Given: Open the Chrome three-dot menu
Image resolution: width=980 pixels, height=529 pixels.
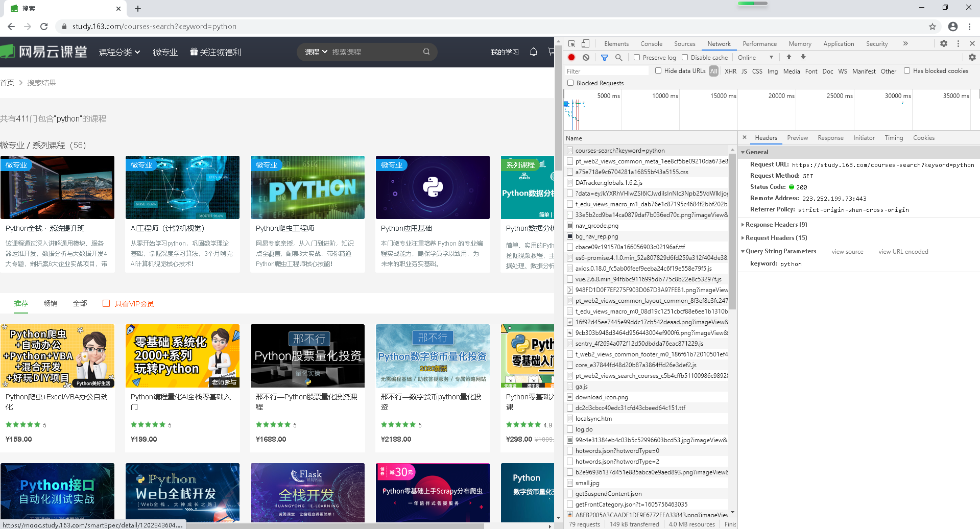Looking at the screenshot, I should 969,27.
